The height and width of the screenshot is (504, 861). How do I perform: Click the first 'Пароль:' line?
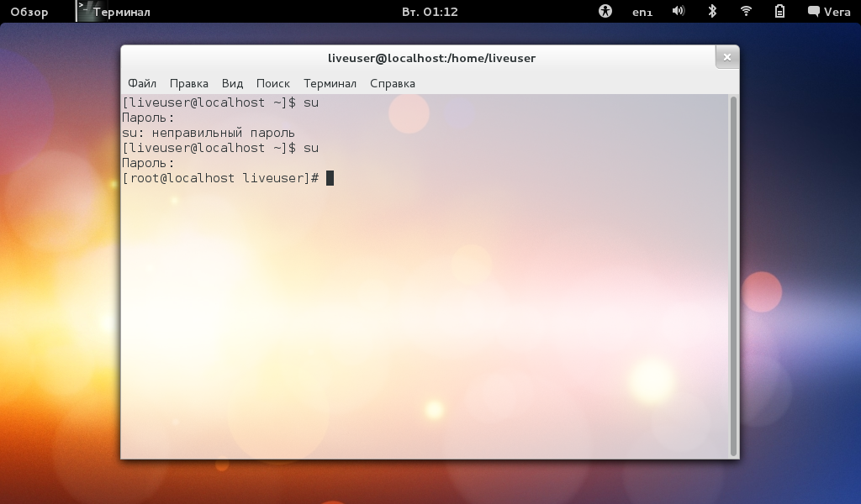coord(148,118)
